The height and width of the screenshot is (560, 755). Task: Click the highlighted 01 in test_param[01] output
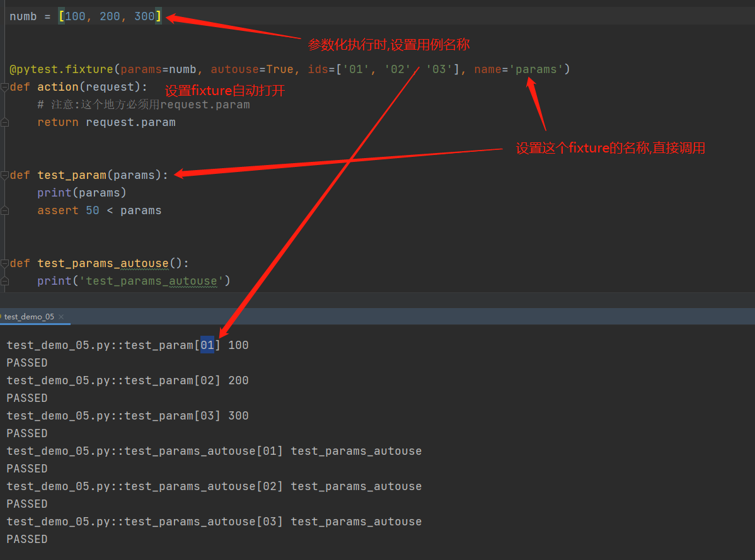point(207,345)
